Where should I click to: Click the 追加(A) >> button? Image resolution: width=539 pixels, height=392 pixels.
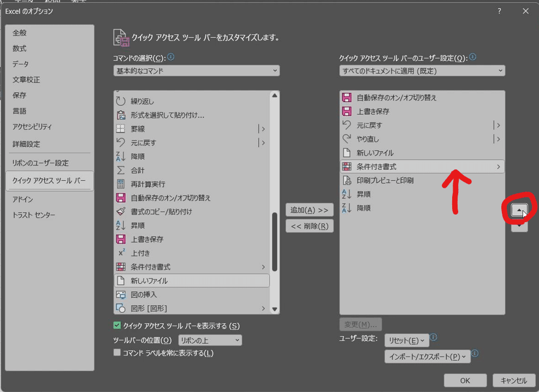click(310, 210)
